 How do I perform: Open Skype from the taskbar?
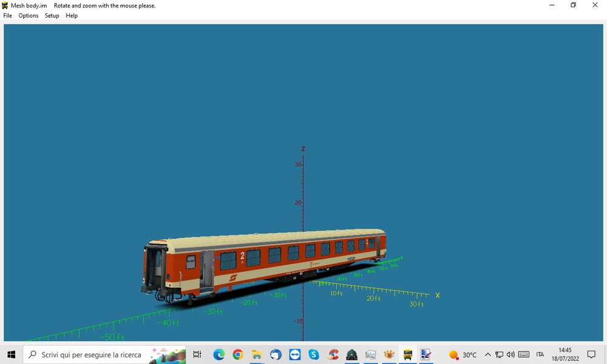pos(314,354)
